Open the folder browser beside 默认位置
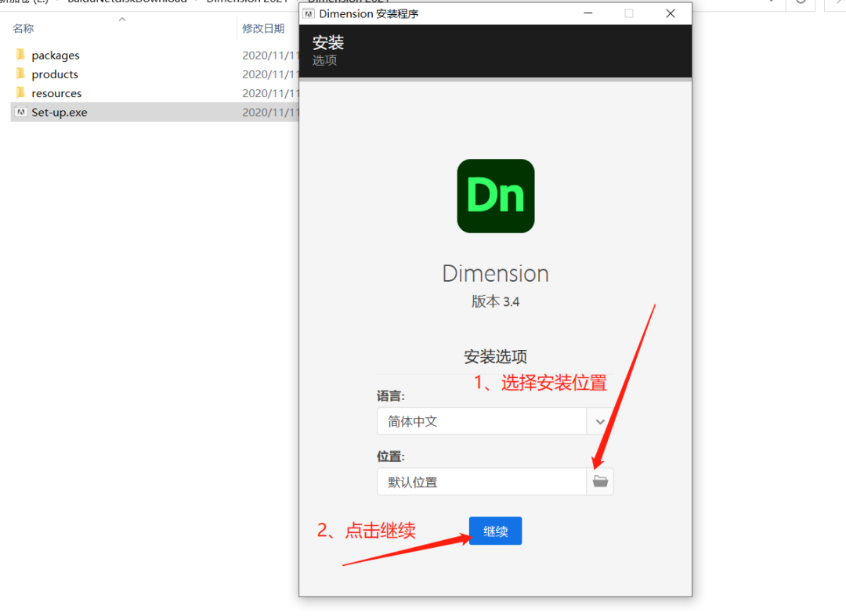This screenshot has height=616, width=846. 600,481
